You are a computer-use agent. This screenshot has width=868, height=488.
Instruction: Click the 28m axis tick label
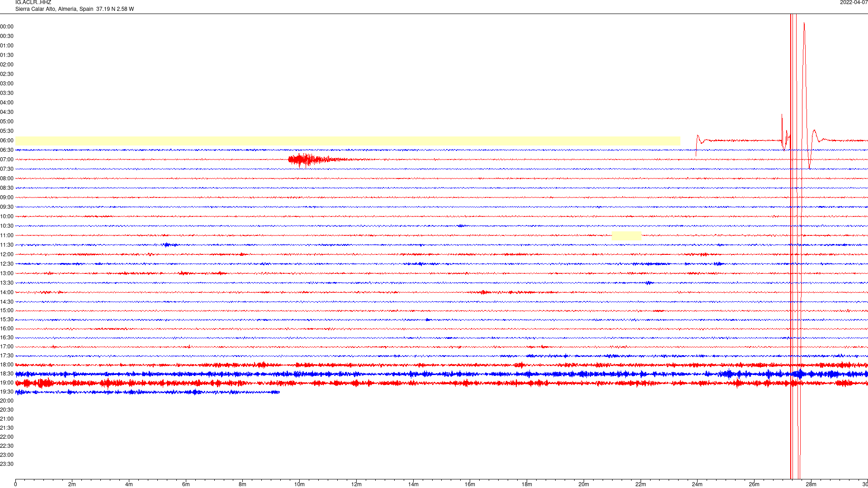pos(811,484)
